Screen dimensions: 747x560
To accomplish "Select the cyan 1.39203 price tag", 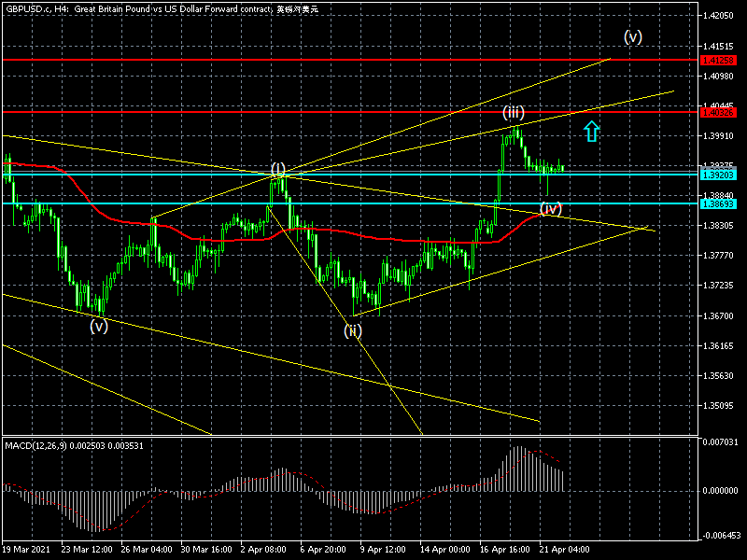I will [x=718, y=175].
